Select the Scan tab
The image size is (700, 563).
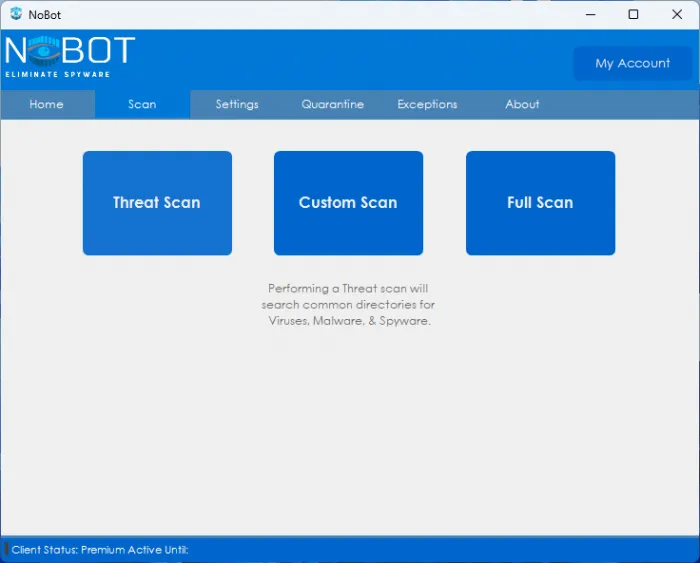click(x=142, y=104)
